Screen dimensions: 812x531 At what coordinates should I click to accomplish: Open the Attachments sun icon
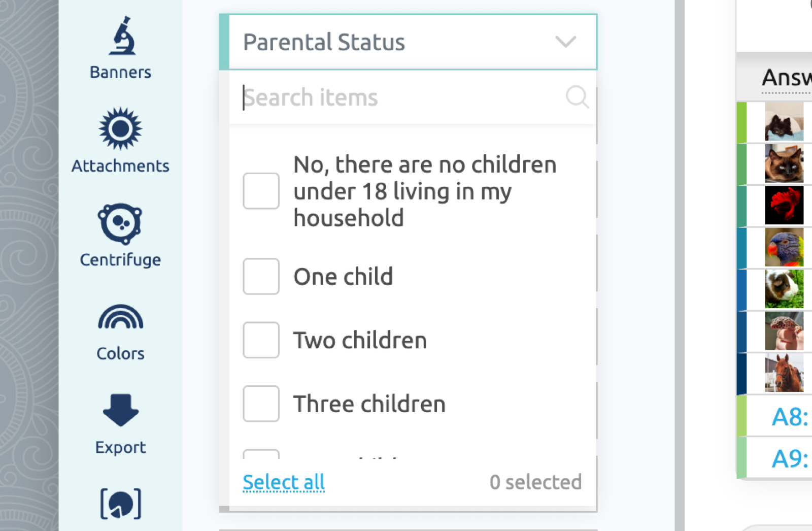[x=120, y=128]
